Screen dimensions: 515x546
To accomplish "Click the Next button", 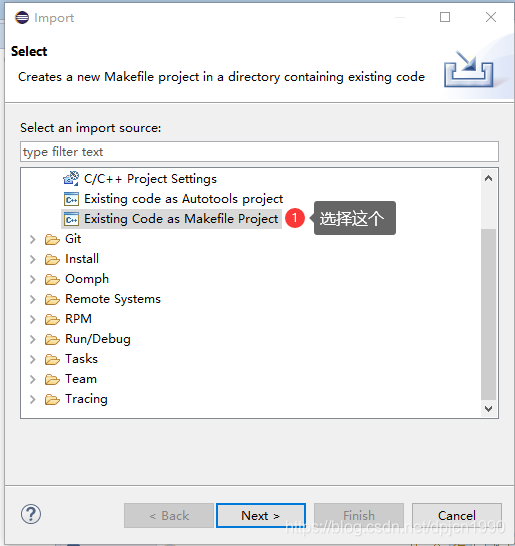I will pyautogui.click(x=261, y=515).
